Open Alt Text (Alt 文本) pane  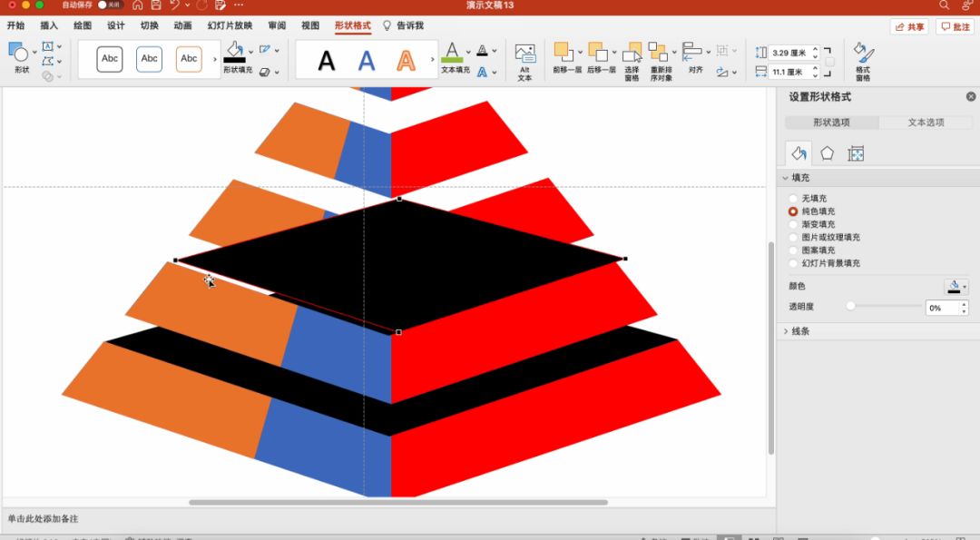click(x=524, y=62)
